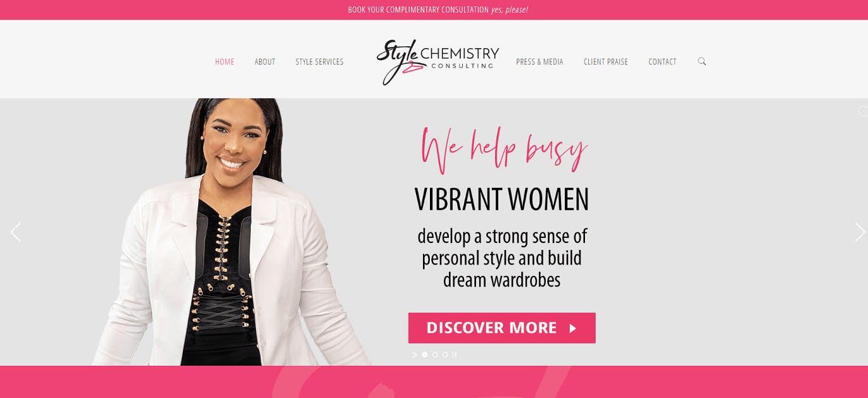Click the 'Vibrant Women' slide headline
This screenshot has width=868, height=398.
click(501, 199)
